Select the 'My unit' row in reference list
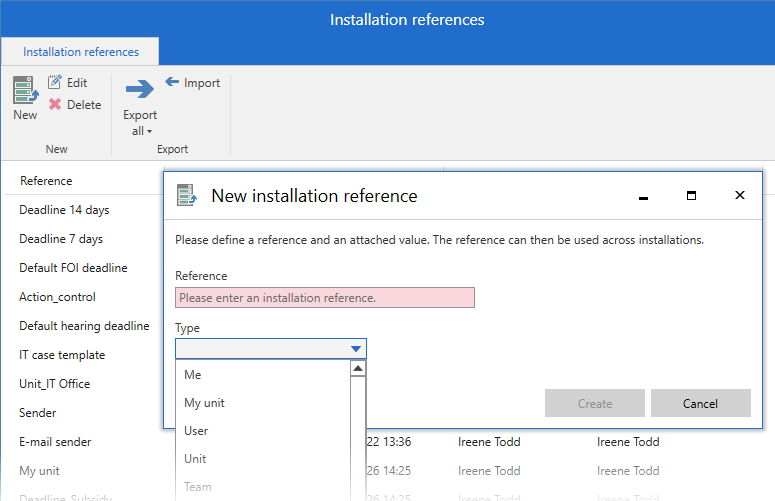The width and height of the screenshot is (775, 501). [39, 471]
